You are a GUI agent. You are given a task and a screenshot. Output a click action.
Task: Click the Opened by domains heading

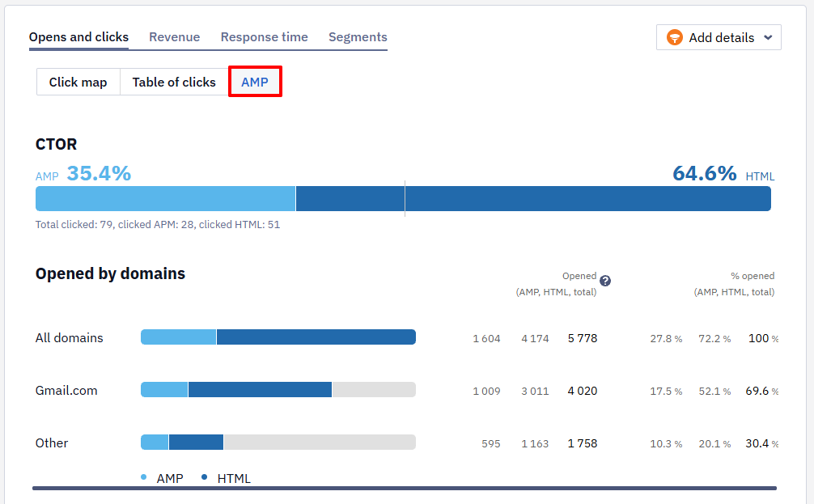[110, 273]
